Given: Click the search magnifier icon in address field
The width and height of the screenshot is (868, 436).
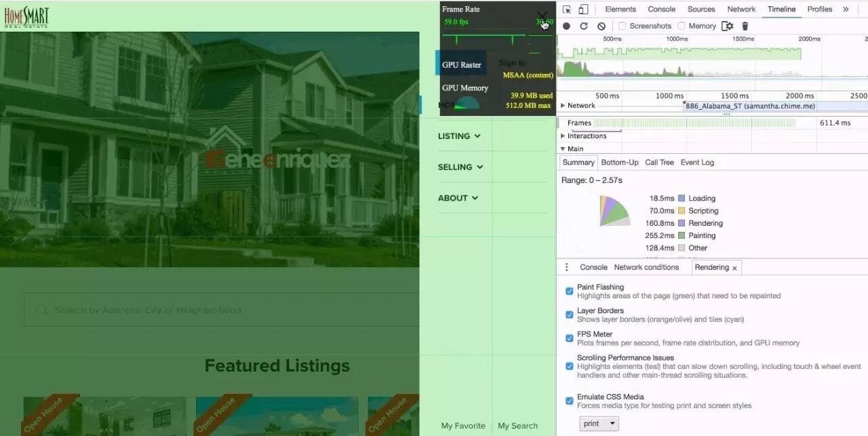Looking at the screenshot, I should point(41,310).
